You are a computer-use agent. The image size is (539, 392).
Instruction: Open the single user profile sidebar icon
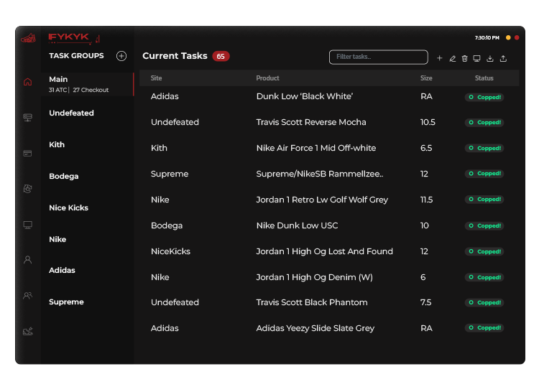[27, 260]
